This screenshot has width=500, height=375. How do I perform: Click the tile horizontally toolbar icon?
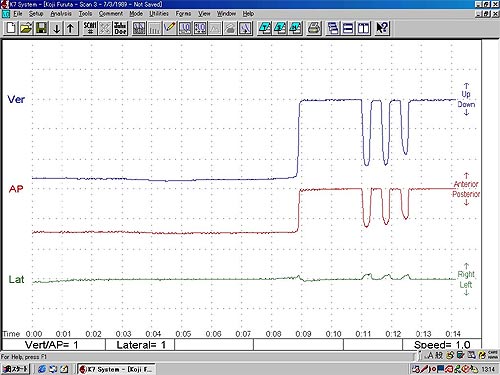click(x=348, y=28)
